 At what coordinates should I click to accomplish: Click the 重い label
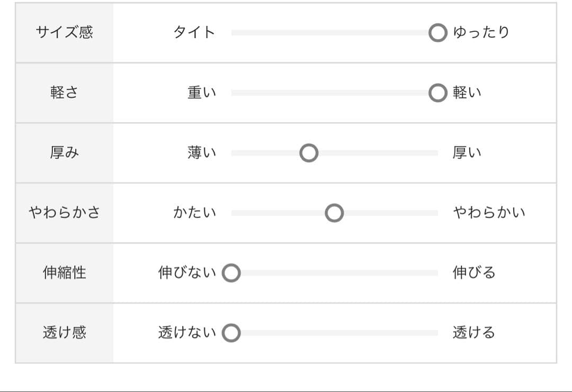(202, 93)
